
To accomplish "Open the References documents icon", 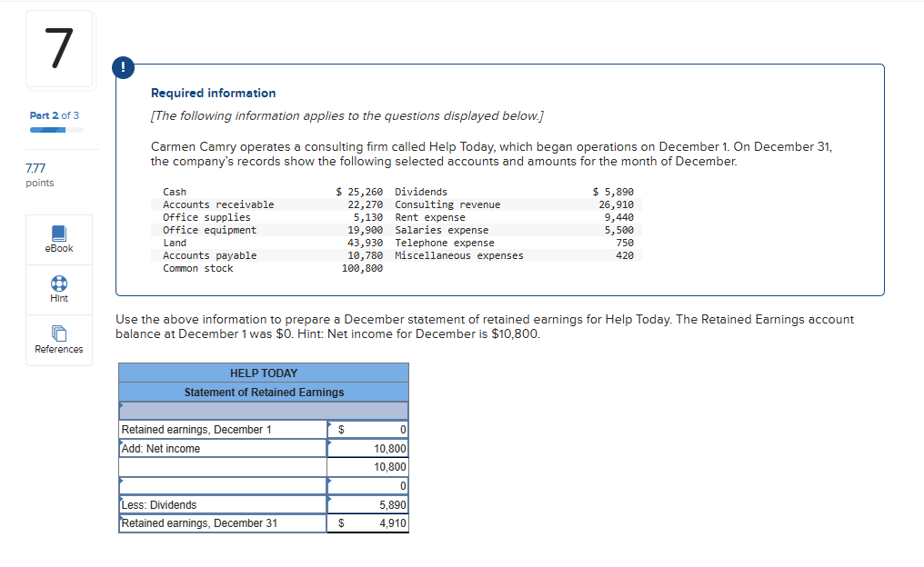I will click(x=59, y=333).
